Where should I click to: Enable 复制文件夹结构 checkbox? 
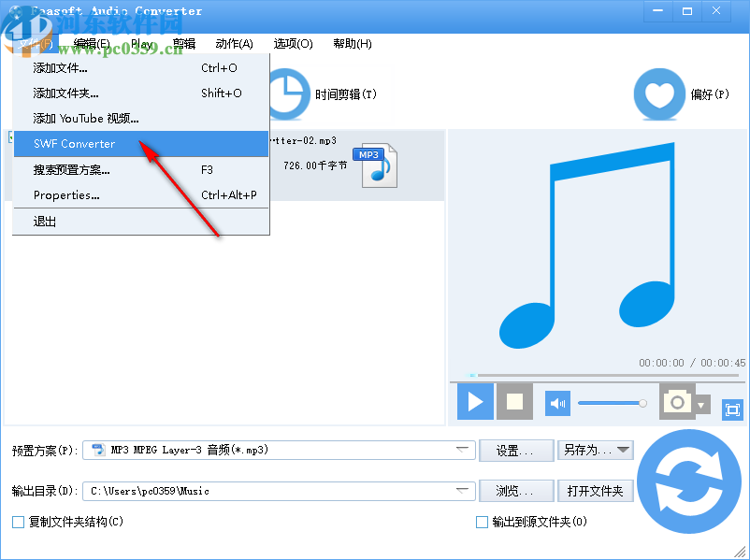(x=17, y=522)
